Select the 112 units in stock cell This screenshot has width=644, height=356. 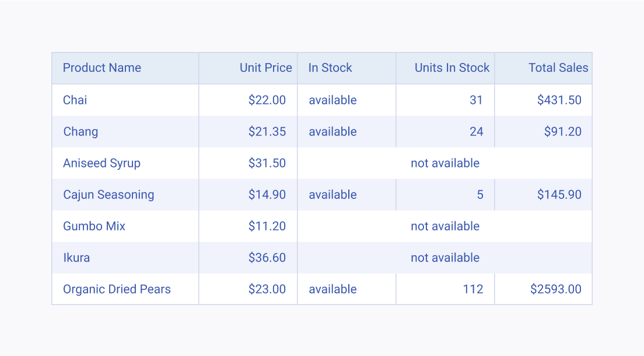(x=445, y=289)
